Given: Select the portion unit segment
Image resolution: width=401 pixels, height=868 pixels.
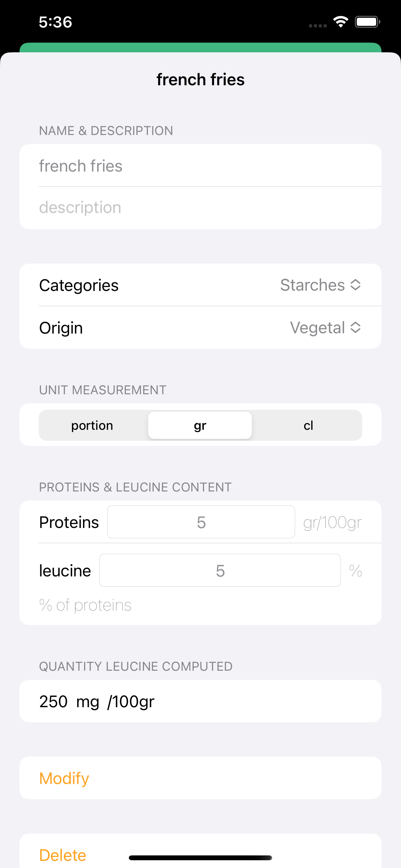Looking at the screenshot, I should point(92,425).
